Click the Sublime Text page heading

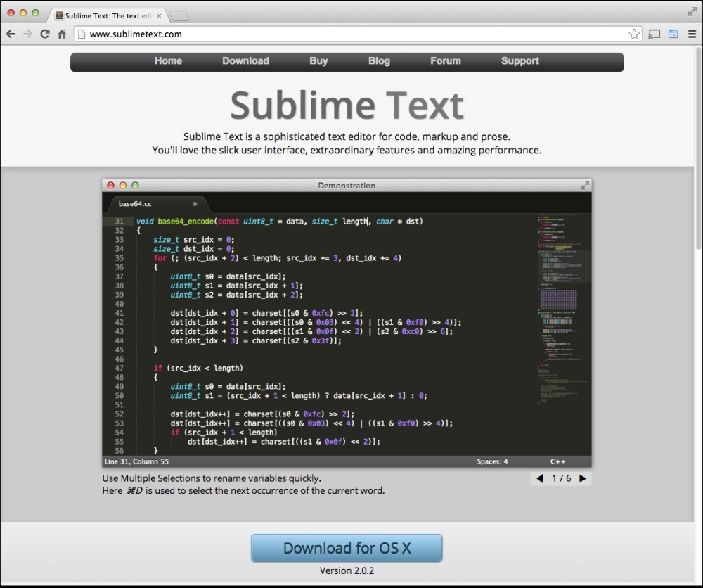347,106
